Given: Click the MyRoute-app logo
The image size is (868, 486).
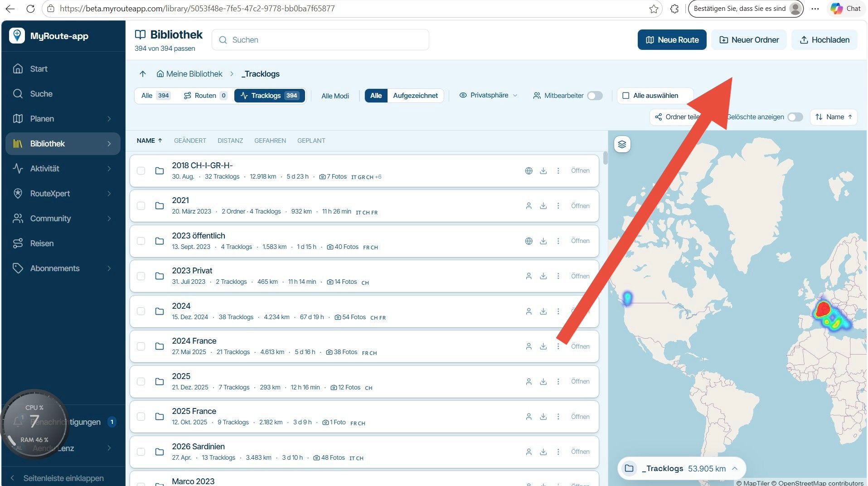Looking at the screenshot, I should pyautogui.click(x=17, y=36).
